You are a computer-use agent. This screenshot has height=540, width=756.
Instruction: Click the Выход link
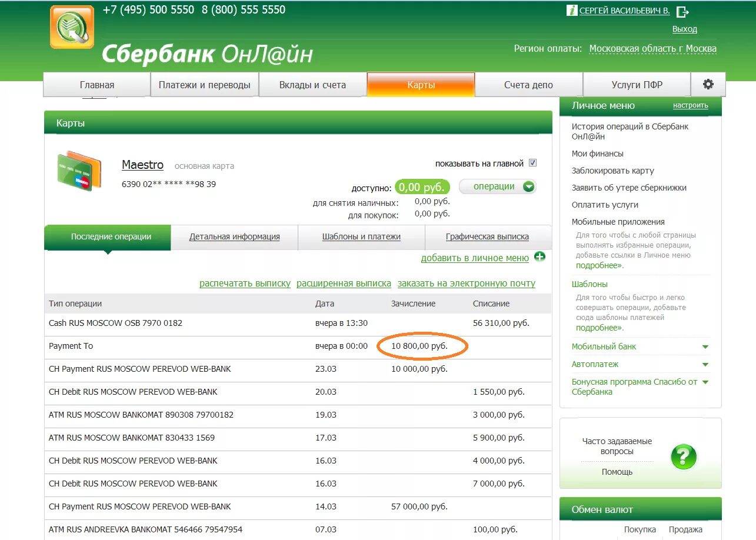point(684,29)
